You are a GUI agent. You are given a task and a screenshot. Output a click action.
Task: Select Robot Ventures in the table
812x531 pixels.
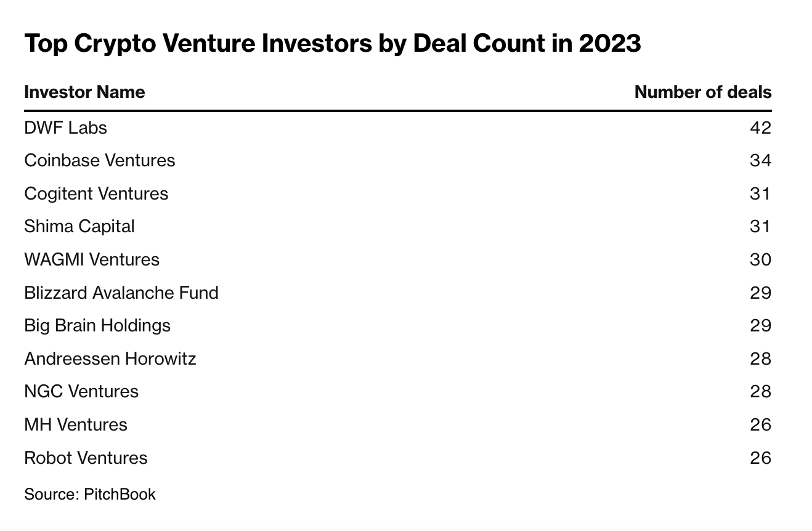(x=86, y=458)
